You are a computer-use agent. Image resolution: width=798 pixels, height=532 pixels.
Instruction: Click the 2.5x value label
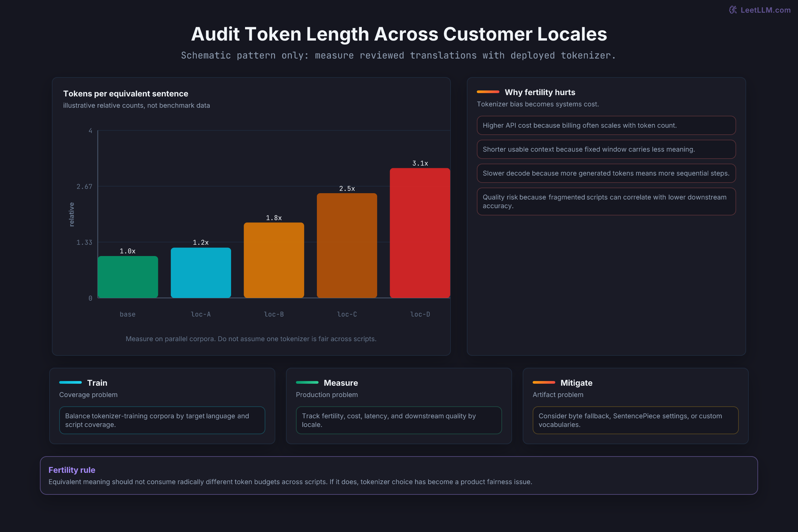347,189
